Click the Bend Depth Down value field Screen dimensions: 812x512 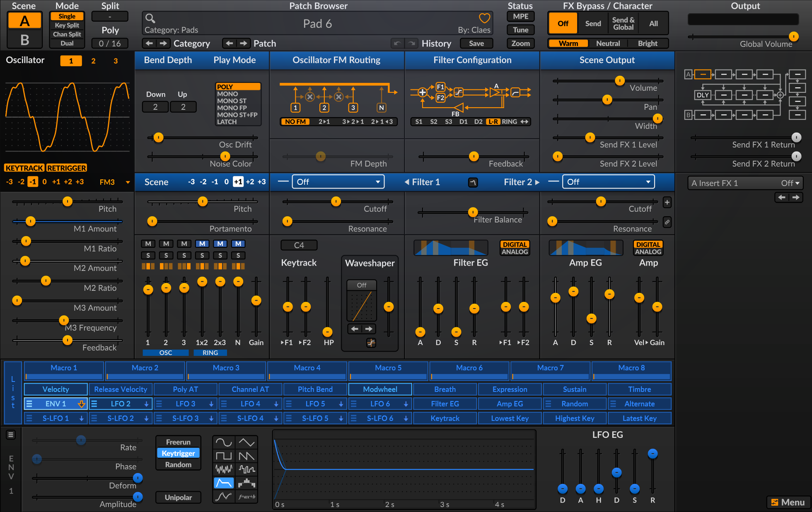(x=155, y=107)
